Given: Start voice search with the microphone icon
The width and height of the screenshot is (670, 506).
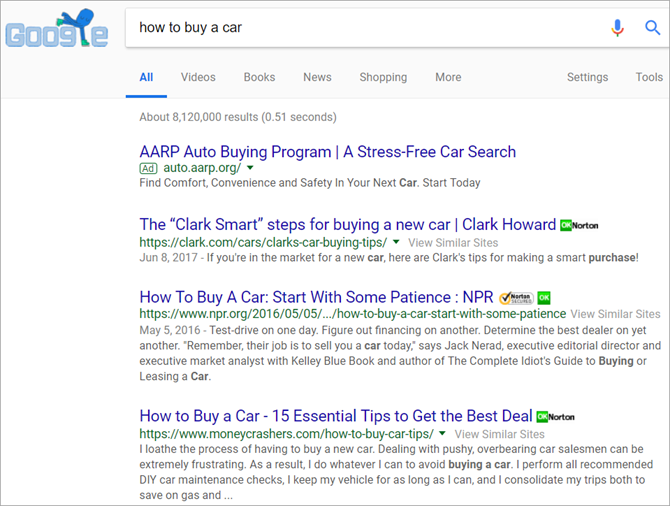Looking at the screenshot, I should point(617,28).
